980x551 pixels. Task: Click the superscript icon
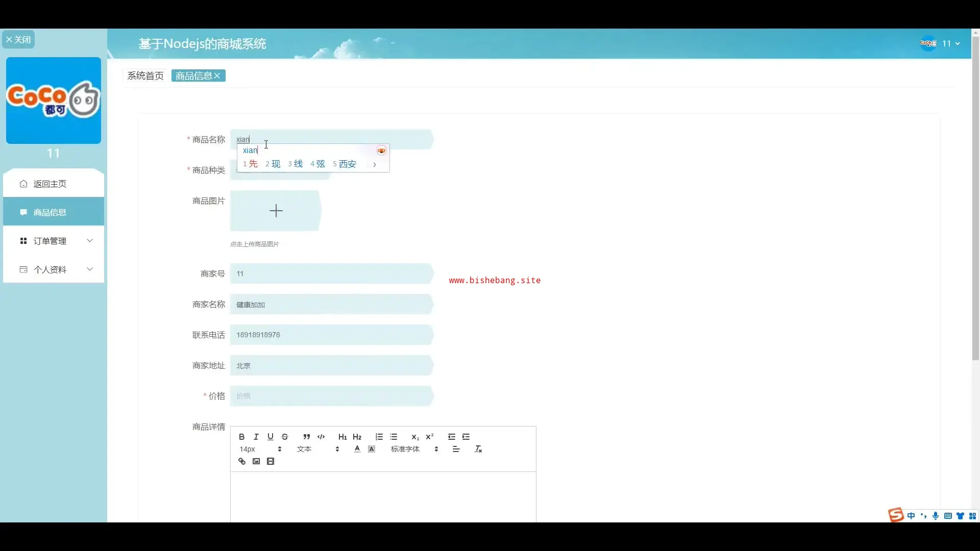[x=430, y=437]
